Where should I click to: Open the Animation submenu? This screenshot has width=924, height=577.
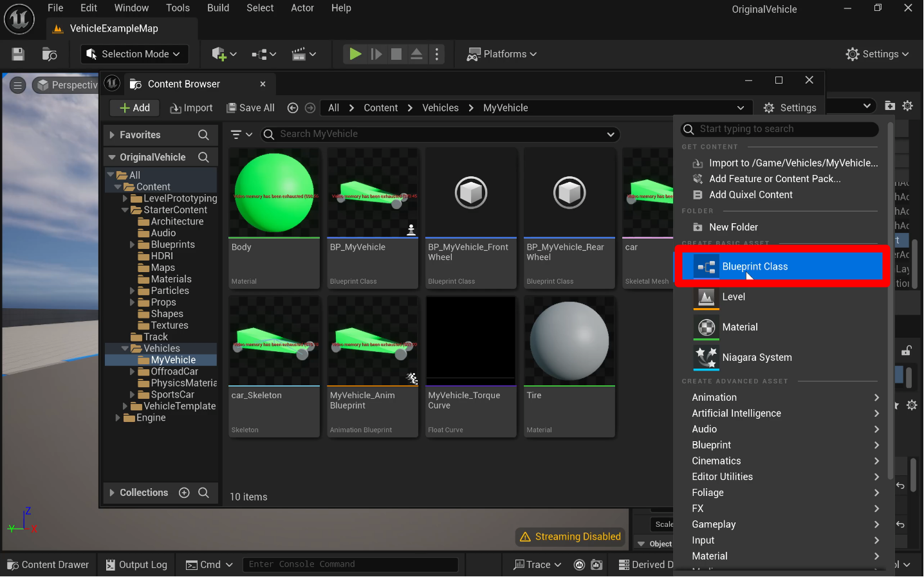(x=784, y=398)
